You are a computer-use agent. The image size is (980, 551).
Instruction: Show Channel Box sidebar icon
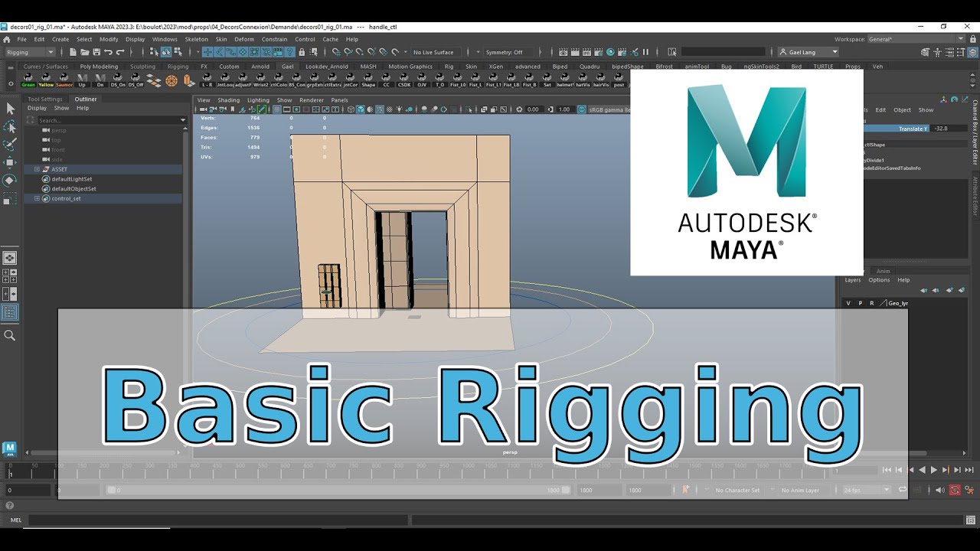point(972,52)
